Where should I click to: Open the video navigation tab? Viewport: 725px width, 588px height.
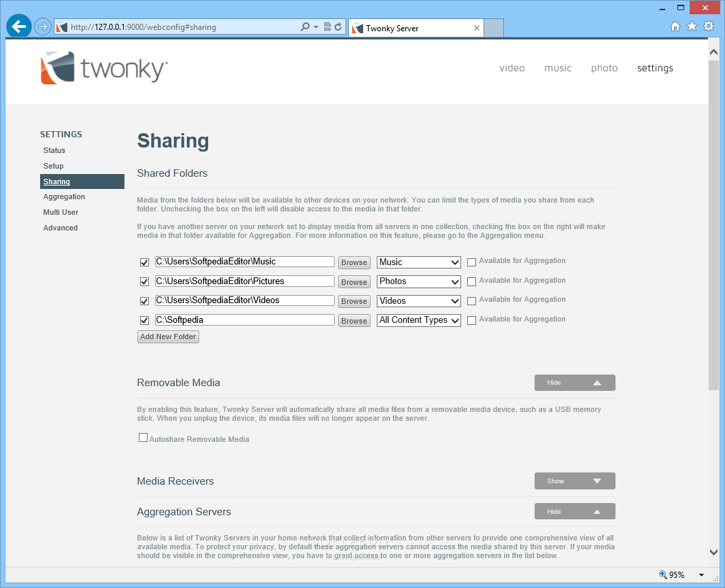512,68
